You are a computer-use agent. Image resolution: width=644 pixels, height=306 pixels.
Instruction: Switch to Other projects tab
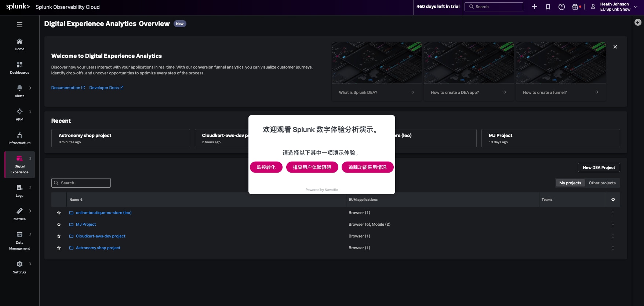coord(602,183)
